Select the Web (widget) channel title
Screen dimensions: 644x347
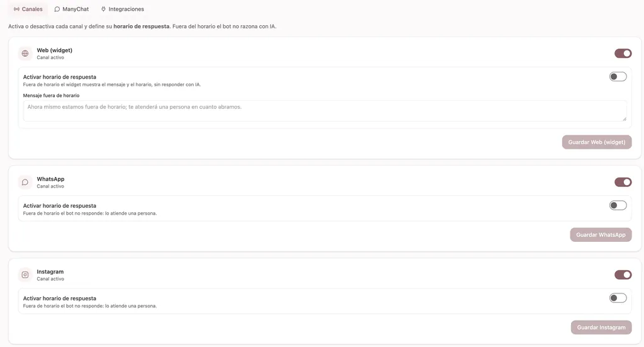click(x=55, y=50)
